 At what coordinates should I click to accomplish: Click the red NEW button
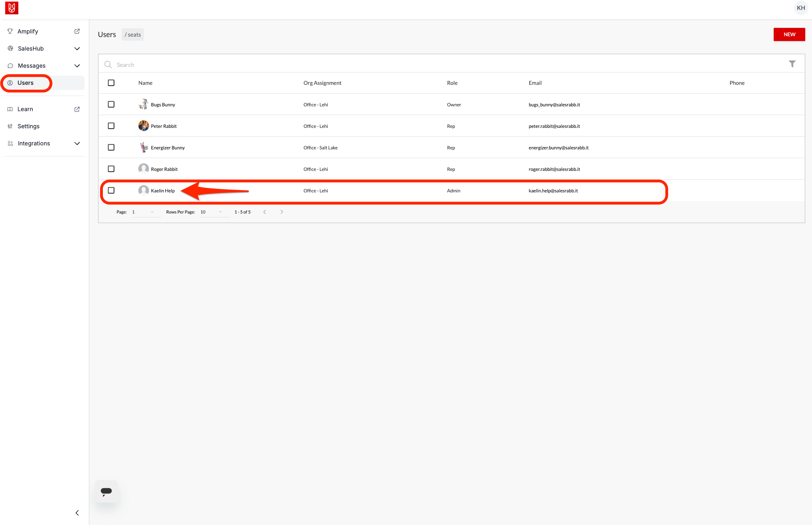tap(789, 35)
